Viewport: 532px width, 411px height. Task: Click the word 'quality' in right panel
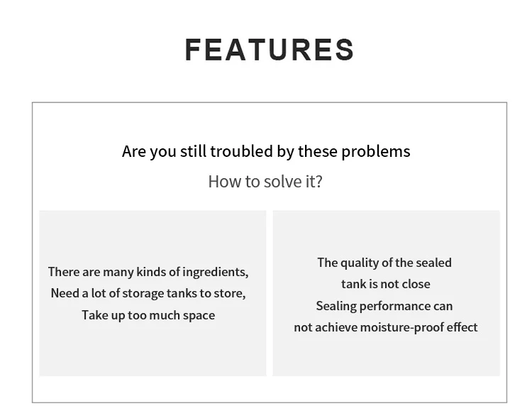pyautogui.click(x=359, y=263)
